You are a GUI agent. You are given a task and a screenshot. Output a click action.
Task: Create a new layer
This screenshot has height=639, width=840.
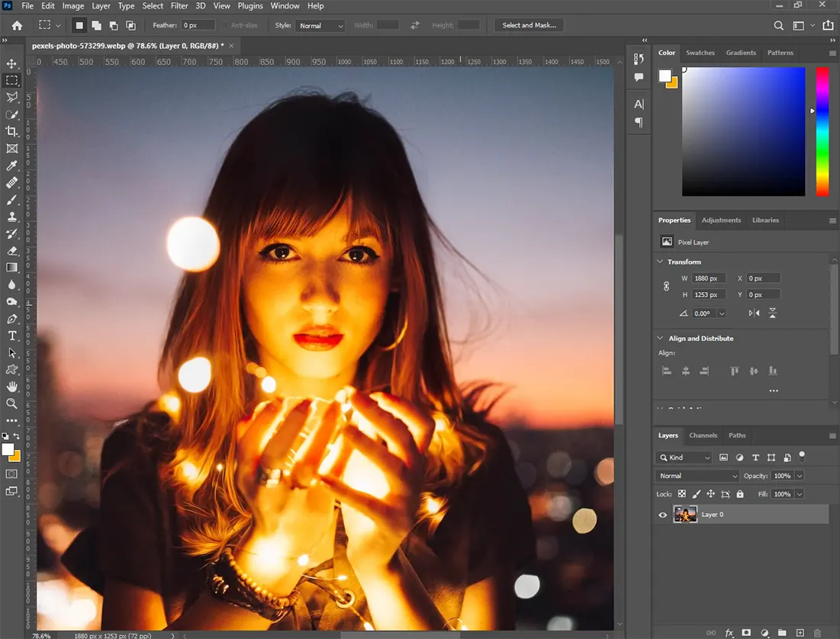coord(800,633)
